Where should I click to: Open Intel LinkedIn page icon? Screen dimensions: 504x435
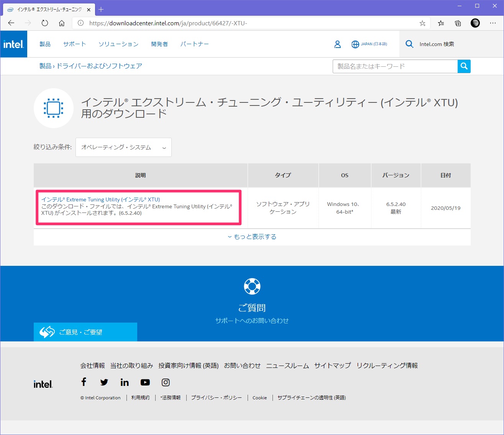[125, 382]
